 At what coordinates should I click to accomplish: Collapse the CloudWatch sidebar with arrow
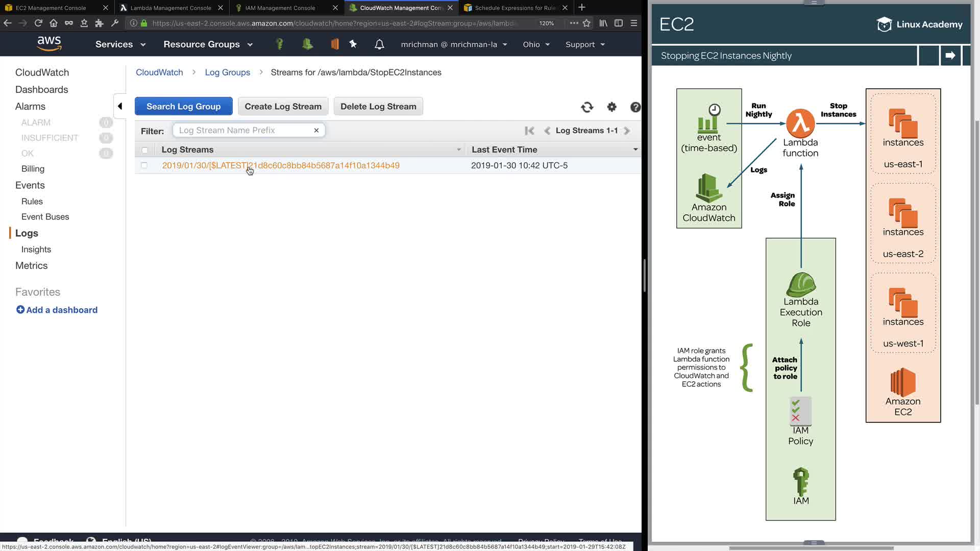click(x=120, y=106)
